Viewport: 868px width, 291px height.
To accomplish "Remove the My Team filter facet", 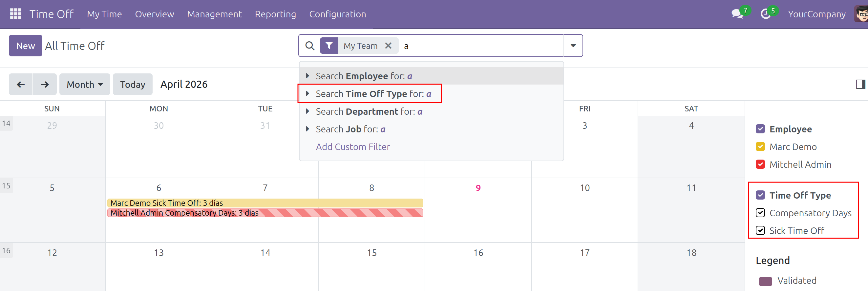I will [388, 46].
